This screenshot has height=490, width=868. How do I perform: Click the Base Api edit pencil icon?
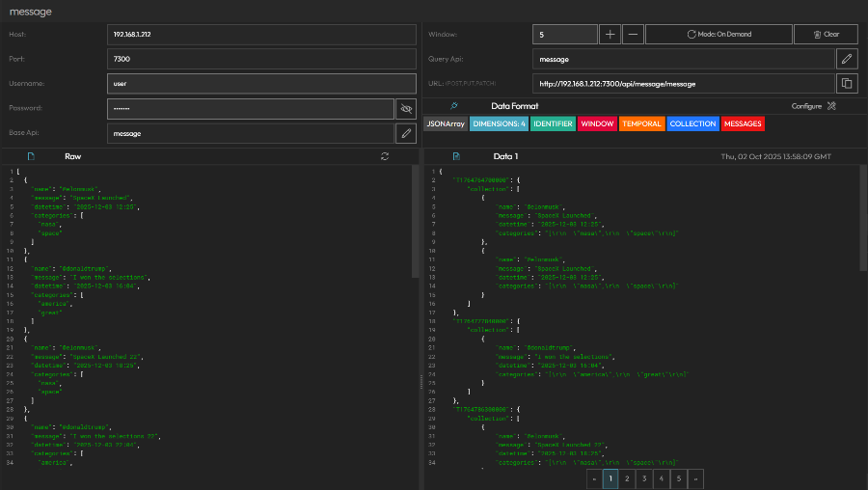click(x=406, y=134)
